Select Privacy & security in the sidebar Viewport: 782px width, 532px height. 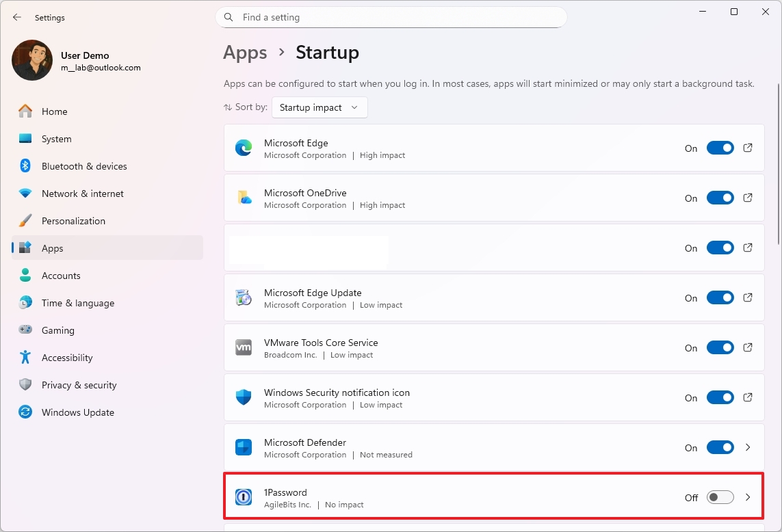point(80,385)
